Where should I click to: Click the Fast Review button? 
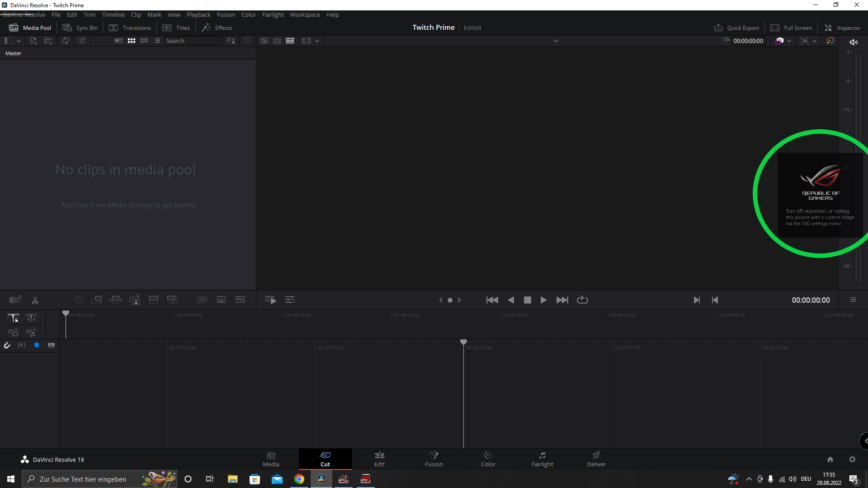pyautogui.click(x=270, y=300)
